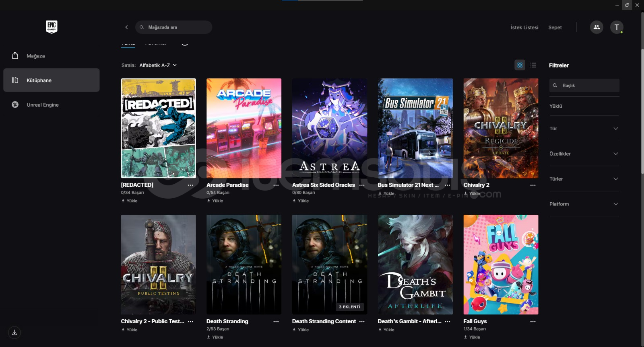Open more options for Fall Guys
The height and width of the screenshot is (347, 644).
click(533, 322)
